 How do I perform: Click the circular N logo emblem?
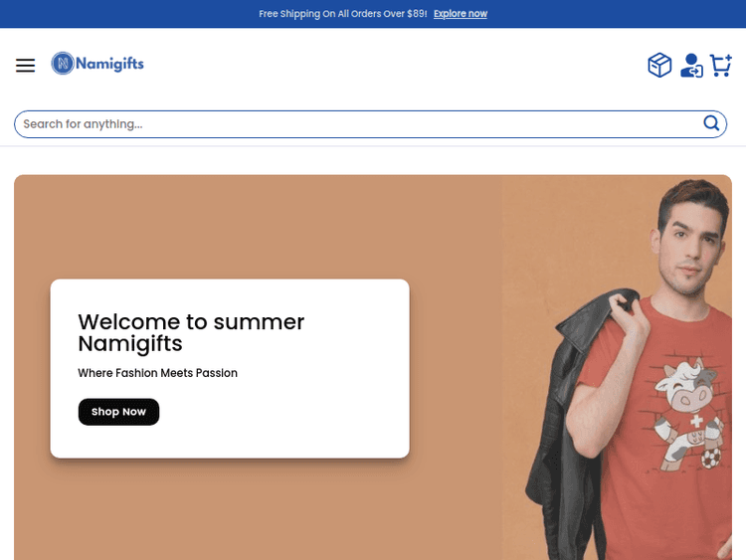tap(63, 64)
